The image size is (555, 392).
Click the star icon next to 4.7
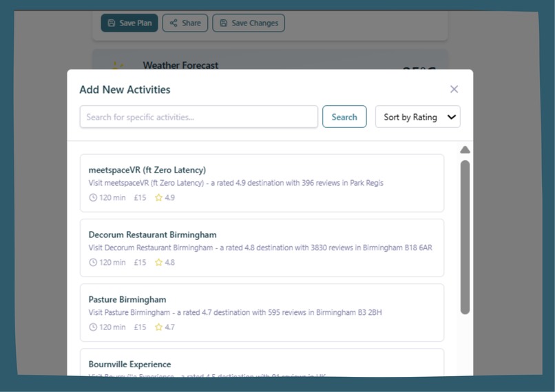coord(158,327)
